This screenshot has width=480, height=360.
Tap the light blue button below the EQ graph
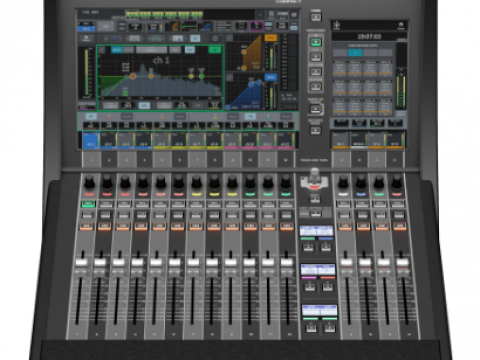pos(144,106)
